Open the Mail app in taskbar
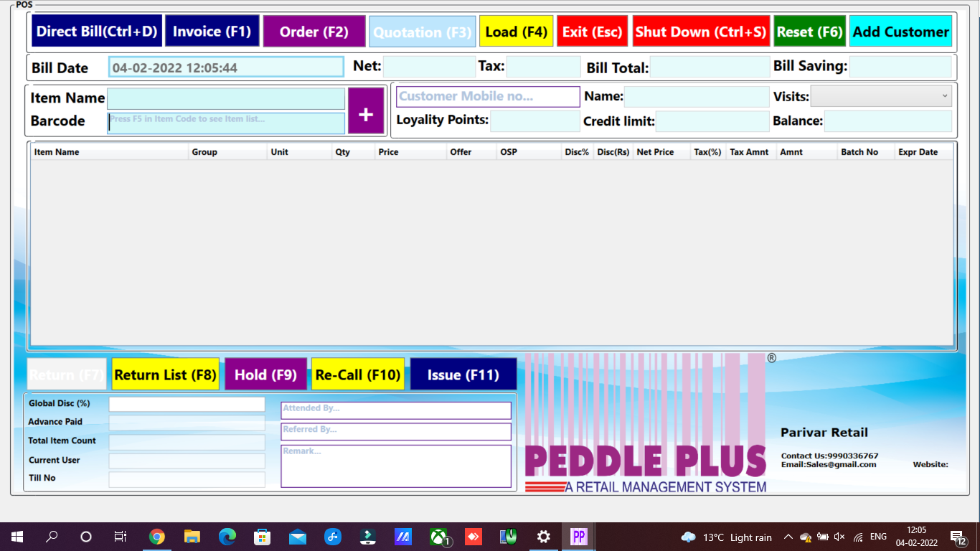This screenshot has height=551, width=980. click(x=298, y=537)
